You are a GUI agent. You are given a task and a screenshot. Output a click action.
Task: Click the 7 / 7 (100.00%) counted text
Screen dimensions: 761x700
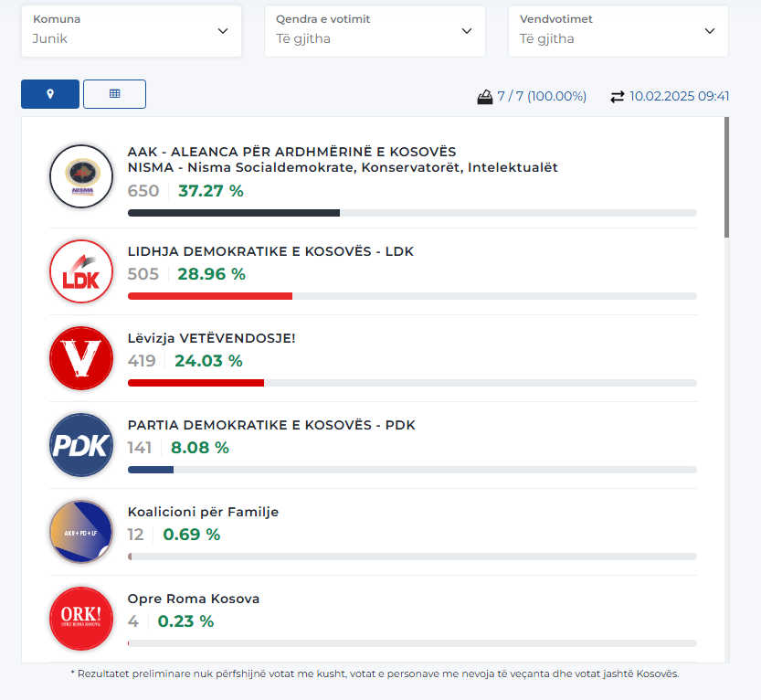542,96
